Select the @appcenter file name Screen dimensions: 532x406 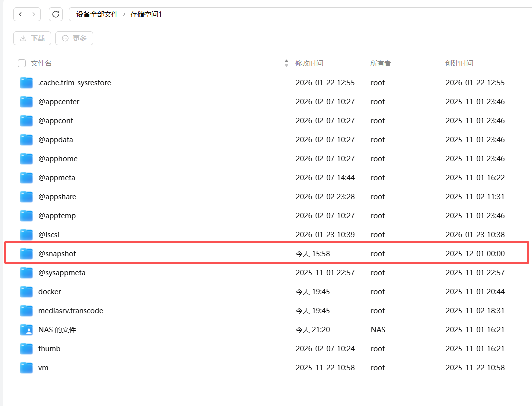pos(59,102)
